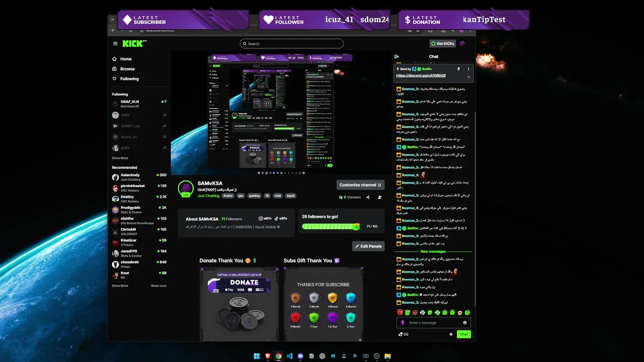
Task: Select the Arabic tag
Action: coord(228,196)
